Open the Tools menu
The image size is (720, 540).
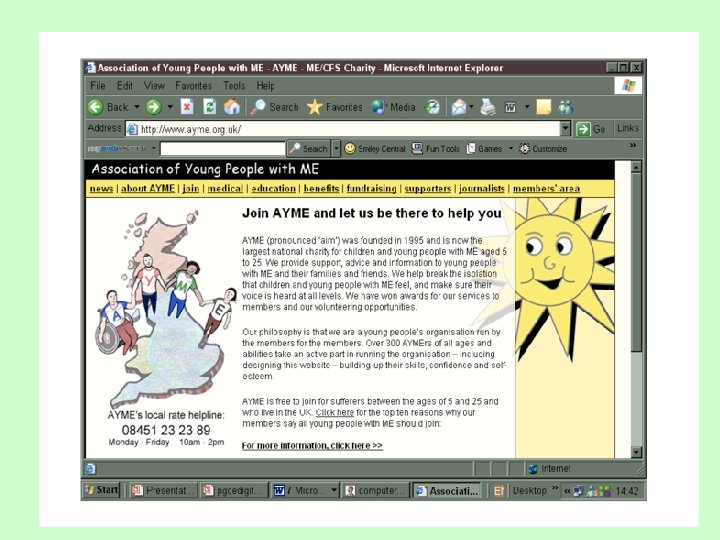[234, 85]
